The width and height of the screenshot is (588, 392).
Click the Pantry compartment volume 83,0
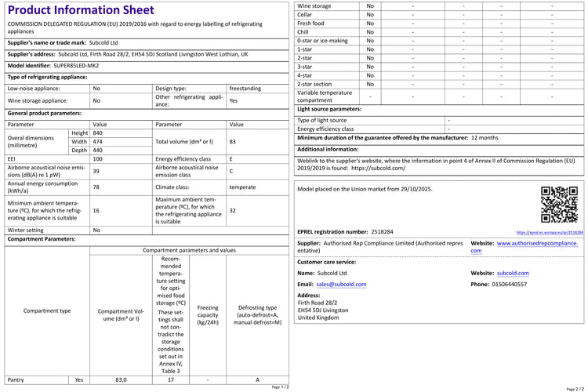coord(121,380)
